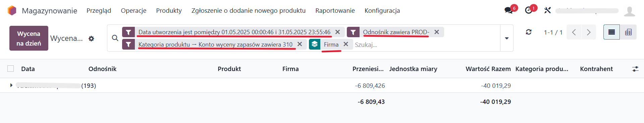Open the Raportowanie menu
The width and height of the screenshot is (644, 123).
(x=335, y=10)
